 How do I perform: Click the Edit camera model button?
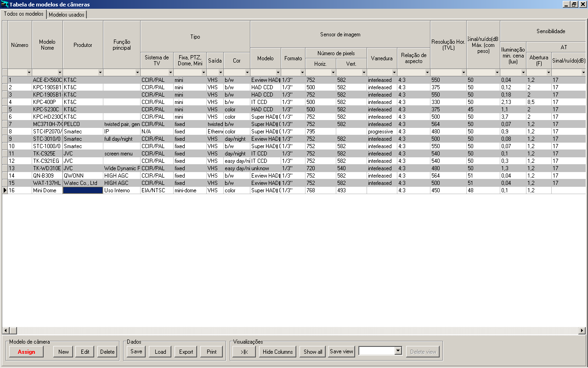click(x=85, y=352)
